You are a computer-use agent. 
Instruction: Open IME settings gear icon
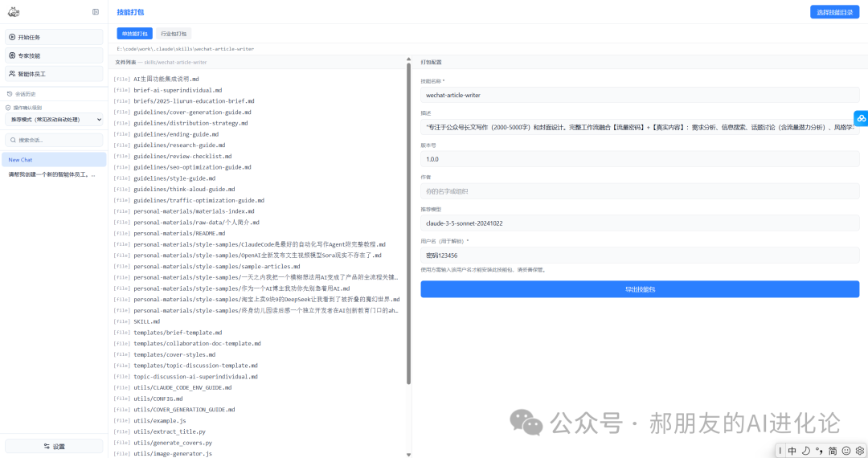[859, 451]
